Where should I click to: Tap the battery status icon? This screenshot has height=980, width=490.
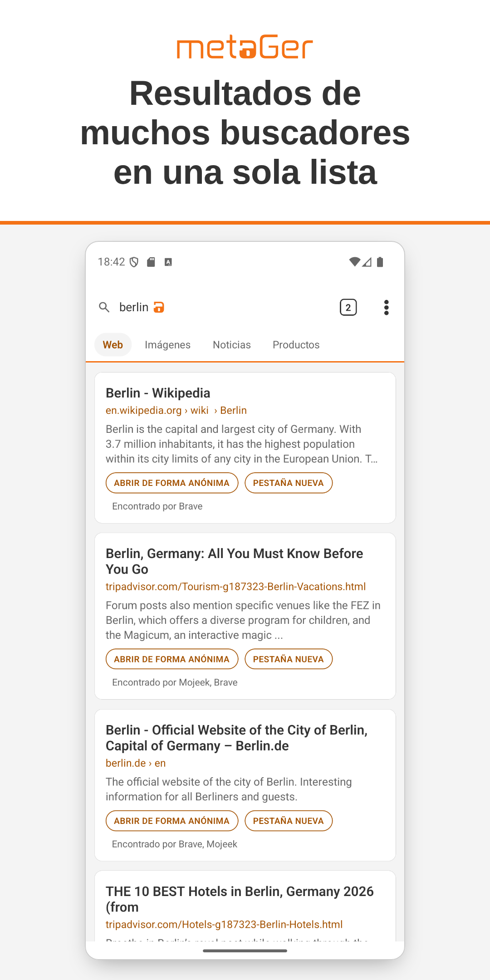[380, 262]
